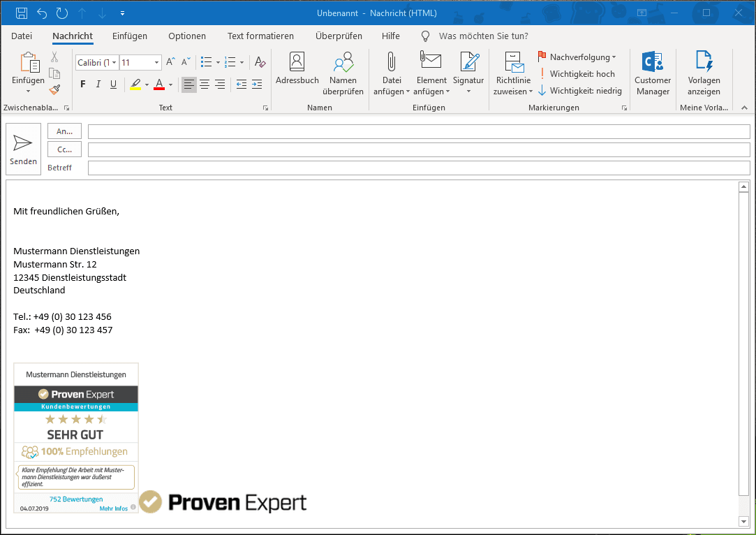Open font color dropdown arrow
This screenshot has height=535, width=756.
tap(170, 85)
